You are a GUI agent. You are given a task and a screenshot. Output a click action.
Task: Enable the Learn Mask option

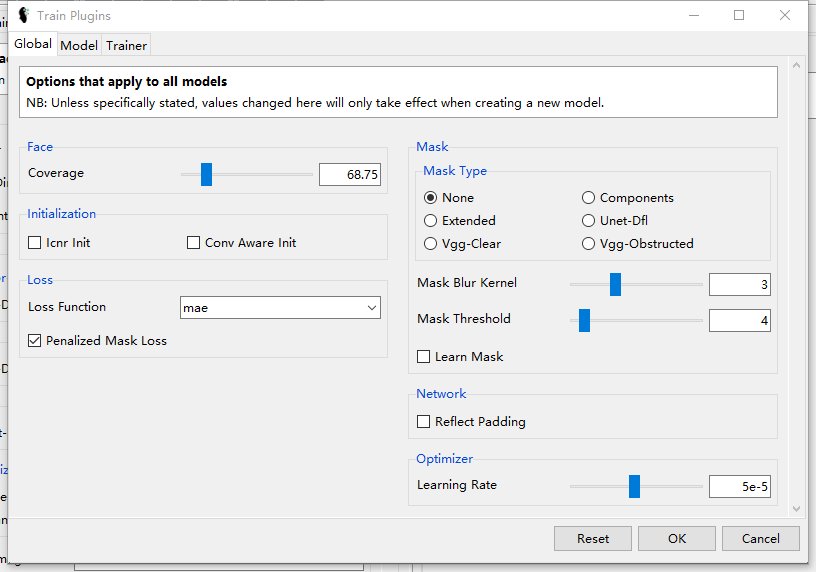(424, 357)
